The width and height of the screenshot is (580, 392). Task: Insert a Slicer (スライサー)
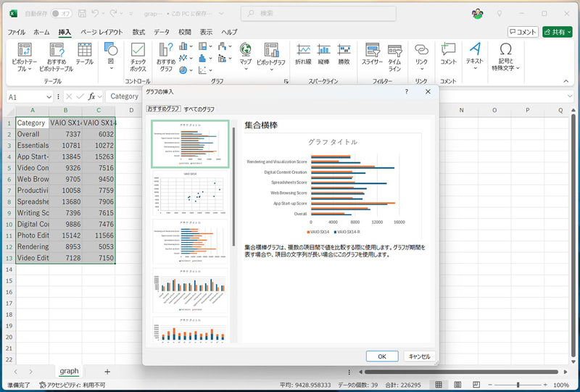[x=372, y=54]
